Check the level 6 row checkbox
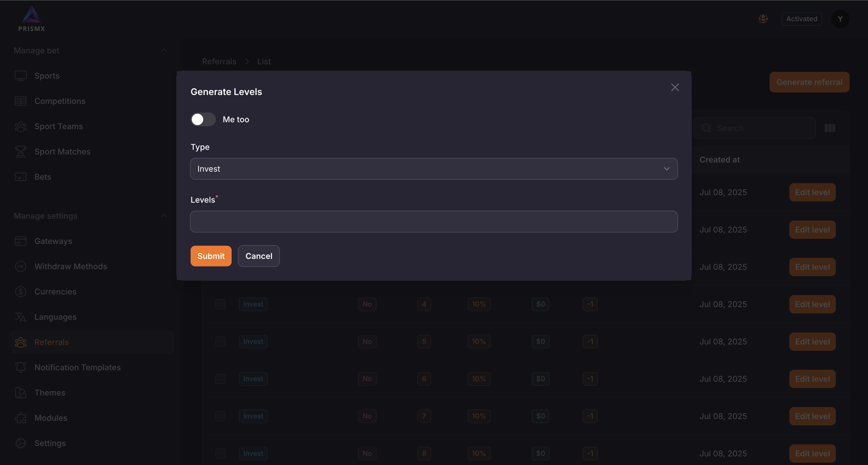This screenshot has width=868, height=465. tap(220, 379)
